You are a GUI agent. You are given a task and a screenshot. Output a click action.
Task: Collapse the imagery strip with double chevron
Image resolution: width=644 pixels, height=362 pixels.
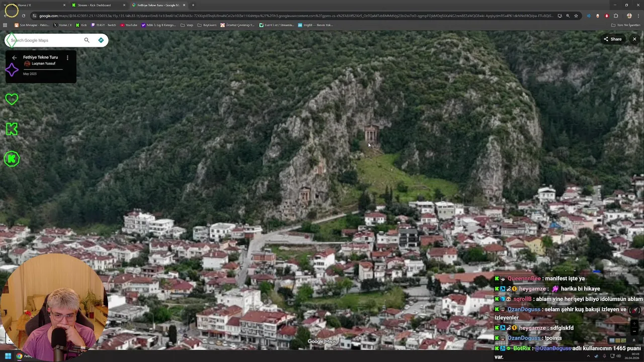click(634, 340)
